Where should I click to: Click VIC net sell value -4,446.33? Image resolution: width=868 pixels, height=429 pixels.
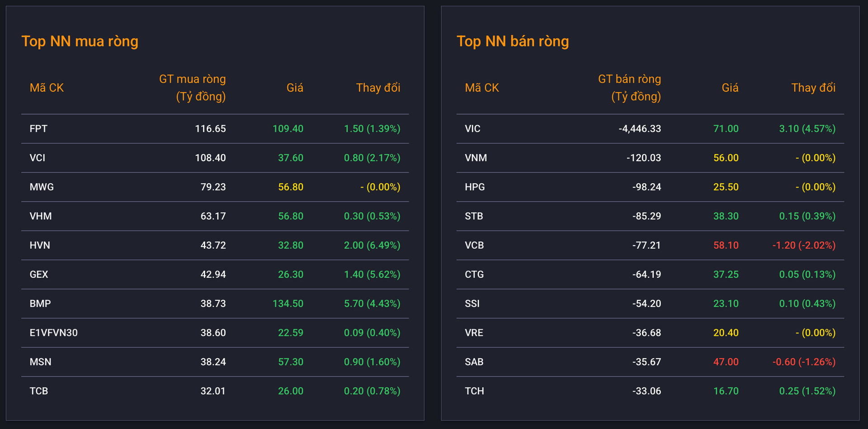pos(640,129)
